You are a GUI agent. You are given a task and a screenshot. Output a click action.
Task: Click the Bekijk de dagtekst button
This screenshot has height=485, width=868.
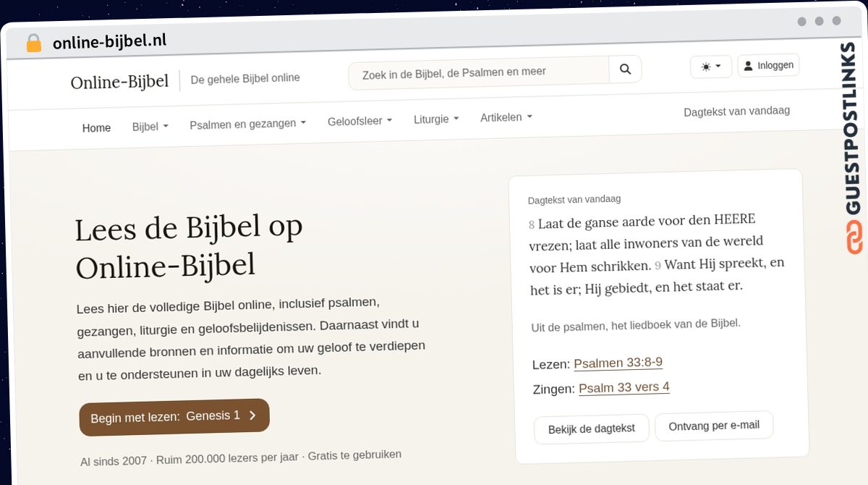[591, 429]
